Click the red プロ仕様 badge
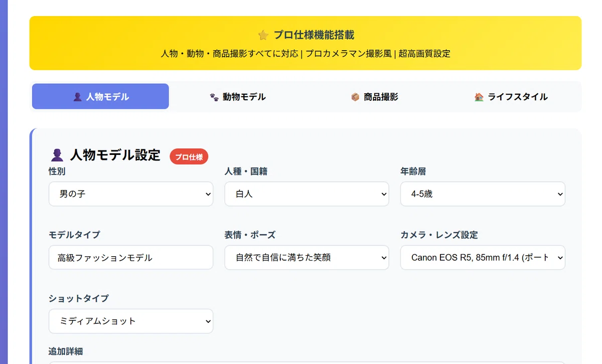The image size is (602, 364). [x=189, y=157]
